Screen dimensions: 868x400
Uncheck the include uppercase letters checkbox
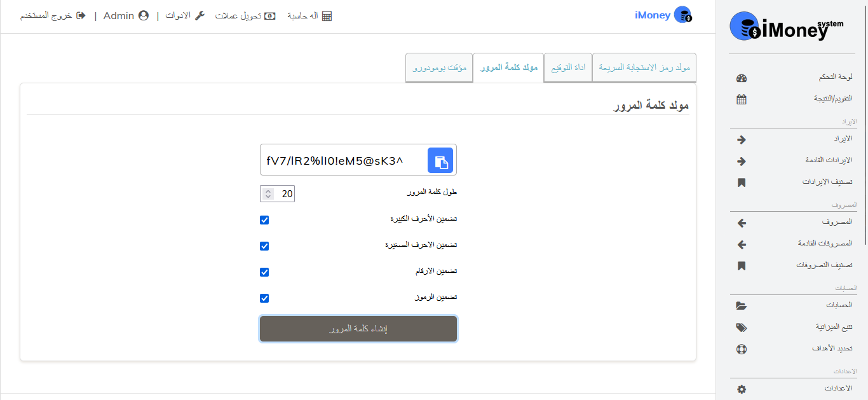click(x=264, y=220)
